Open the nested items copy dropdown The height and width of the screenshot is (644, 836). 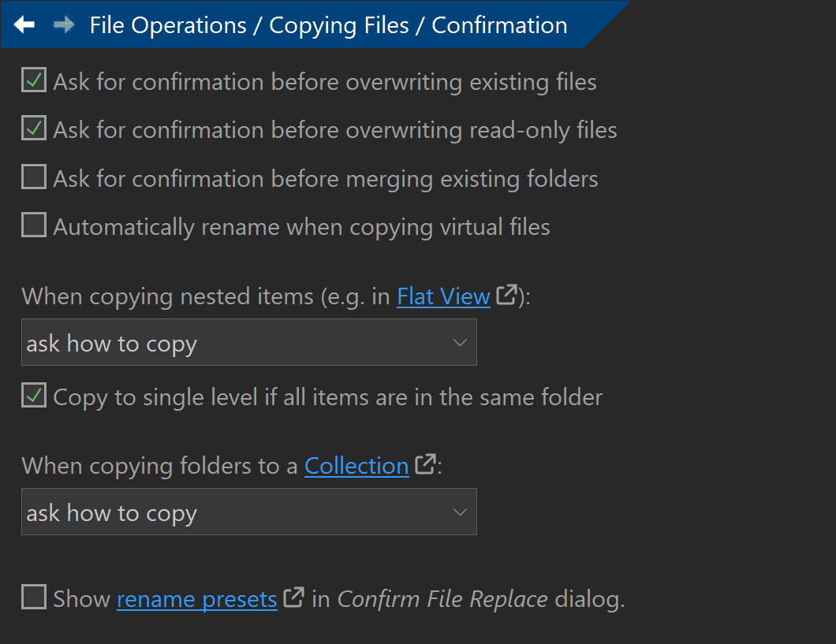[249, 343]
